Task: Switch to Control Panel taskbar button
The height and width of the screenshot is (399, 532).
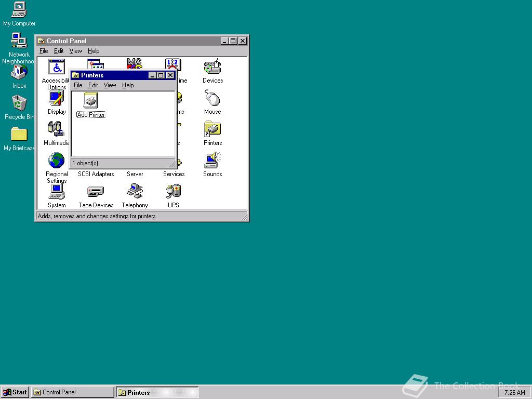Action: pyautogui.click(x=73, y=392)
